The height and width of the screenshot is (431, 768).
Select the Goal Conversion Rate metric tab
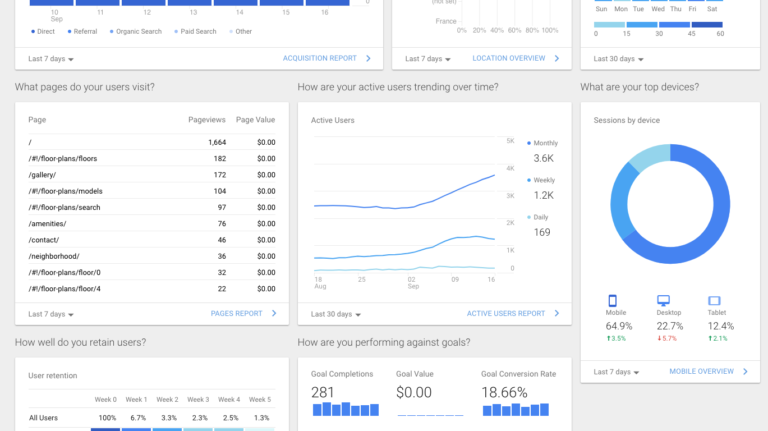tap(518, 394)
